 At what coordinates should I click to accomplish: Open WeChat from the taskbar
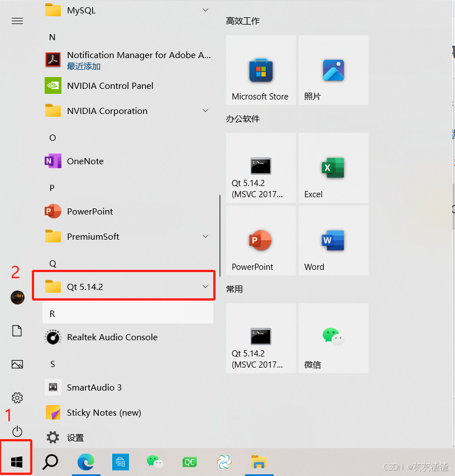pyautogui.click(x=155, y=462)
